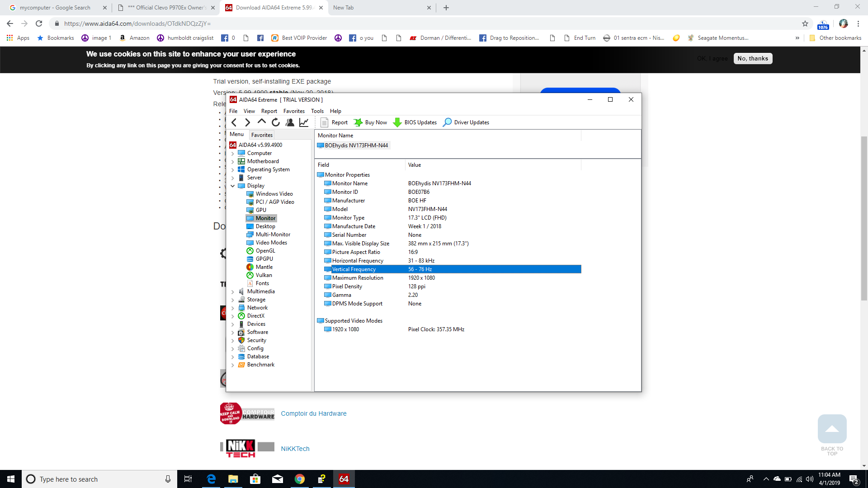Screen dimensions: 868x488
Task: Select the 1920 x 1080 video mode row
Action: pyautogui.click(x=452, y=329)
